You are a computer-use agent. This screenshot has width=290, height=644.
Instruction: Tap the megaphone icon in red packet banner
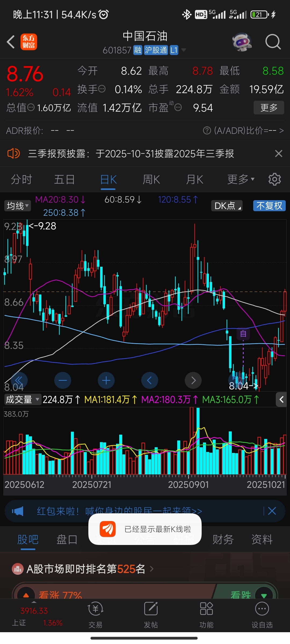pos(18,511)
